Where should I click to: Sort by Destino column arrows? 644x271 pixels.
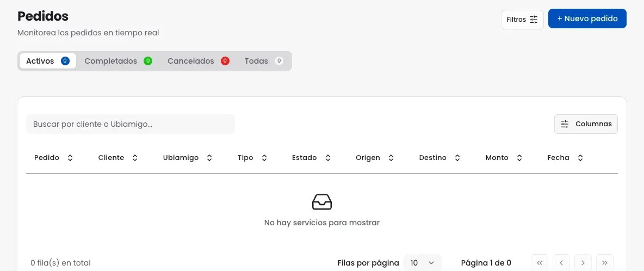pos(457,158)
